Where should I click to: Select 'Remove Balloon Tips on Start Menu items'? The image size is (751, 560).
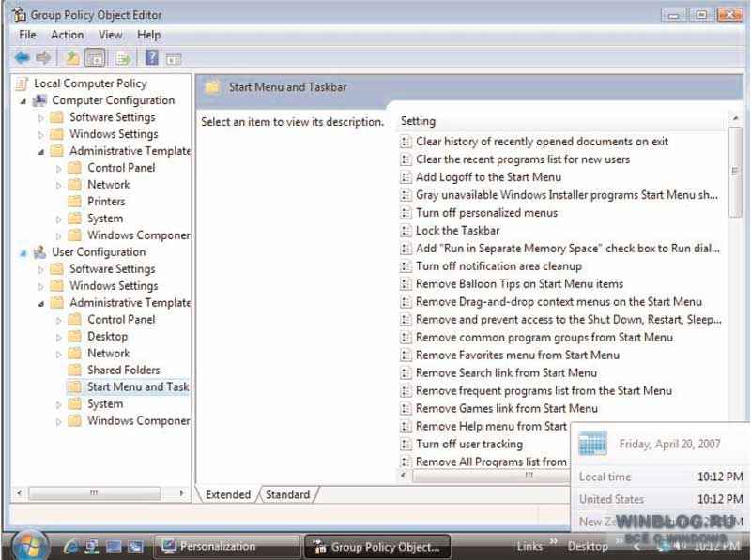519,284
